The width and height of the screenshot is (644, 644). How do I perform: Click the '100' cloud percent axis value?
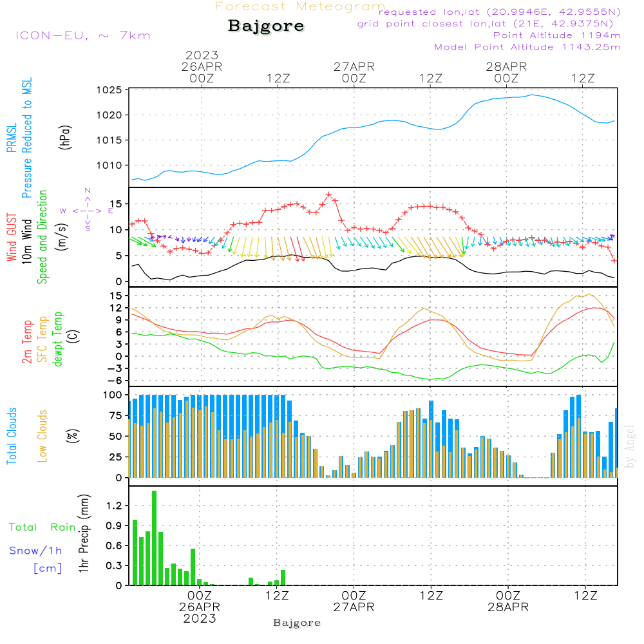(x=113, y=395)
